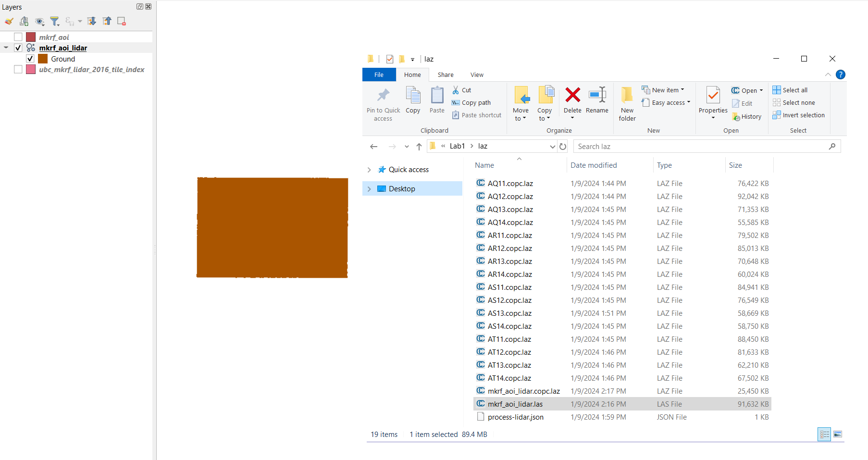Screen dimensions: 868x460
Task: Open the New item dropdown
Action: coord(666,90)
